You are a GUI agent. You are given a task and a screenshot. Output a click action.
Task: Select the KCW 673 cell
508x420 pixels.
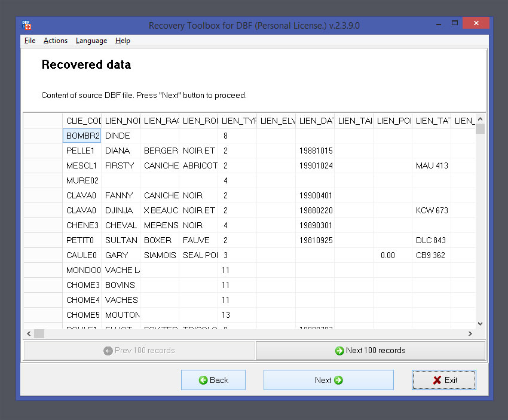tap(432, 210)
